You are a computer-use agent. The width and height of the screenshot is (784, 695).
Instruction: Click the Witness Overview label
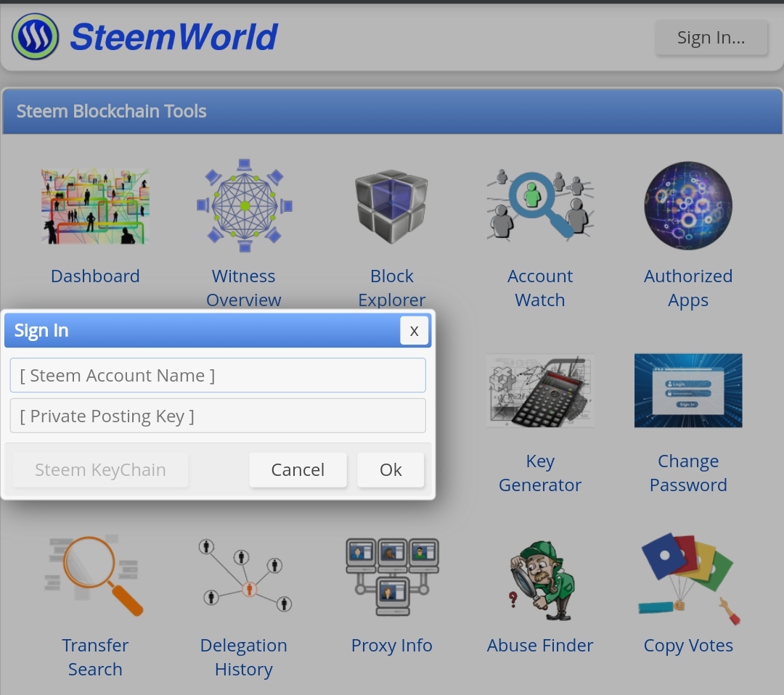point(244,288)
